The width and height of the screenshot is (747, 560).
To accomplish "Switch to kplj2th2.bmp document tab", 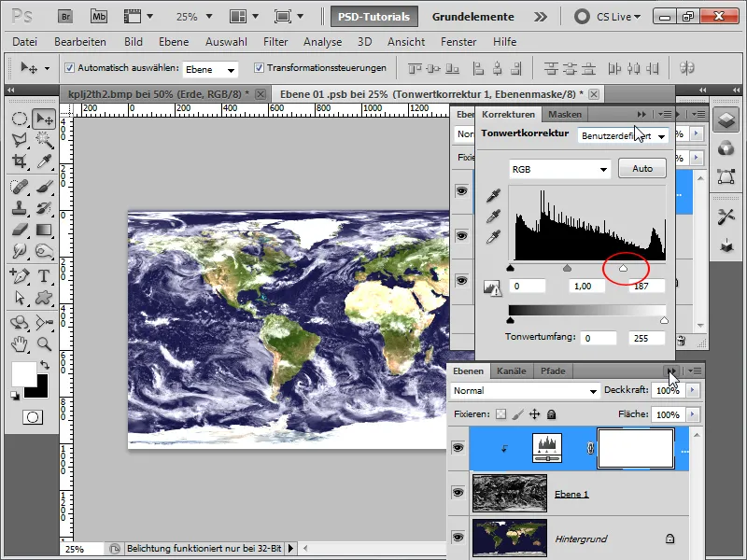I will point(164,94).
